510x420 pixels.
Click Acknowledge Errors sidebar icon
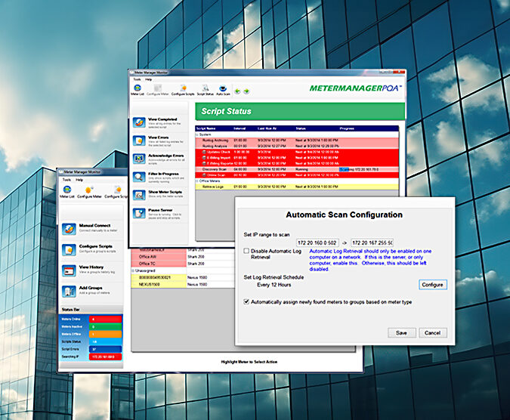pos(139,159)
